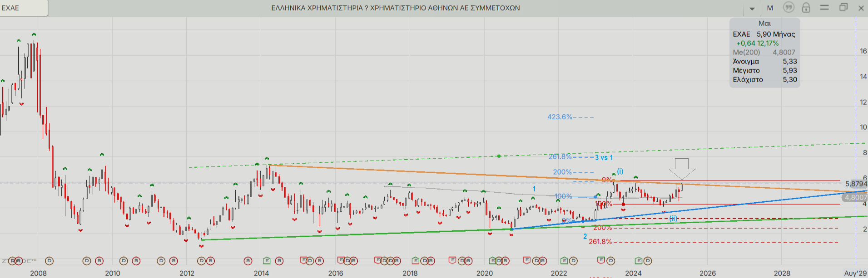Click the 16 price level on the right axis
Screen dimensions: 868x278
(863, 51)
